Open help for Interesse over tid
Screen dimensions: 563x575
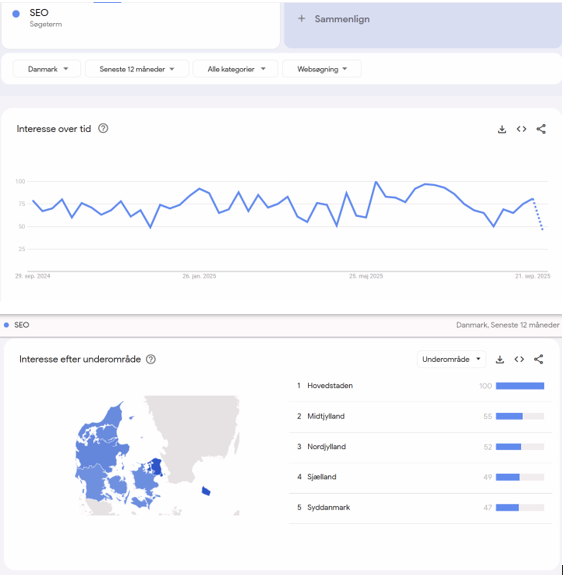pyautogui.click(x=103, y=129)
